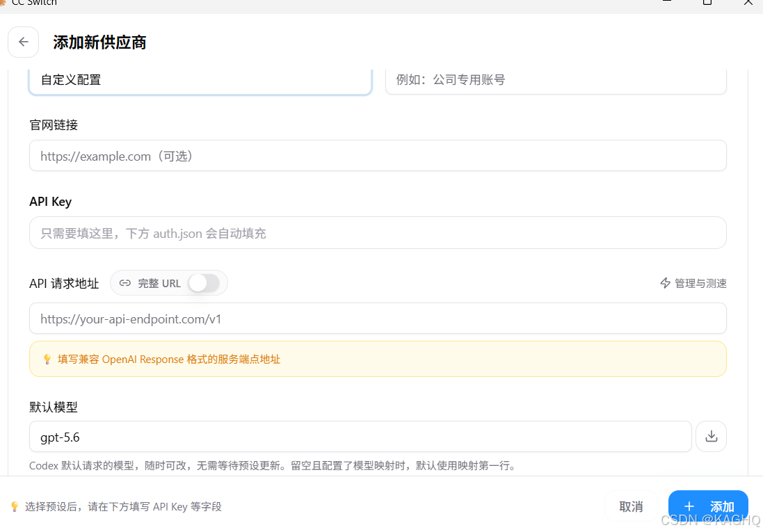
Task: Close the CC Switch window
Action: 748,2
